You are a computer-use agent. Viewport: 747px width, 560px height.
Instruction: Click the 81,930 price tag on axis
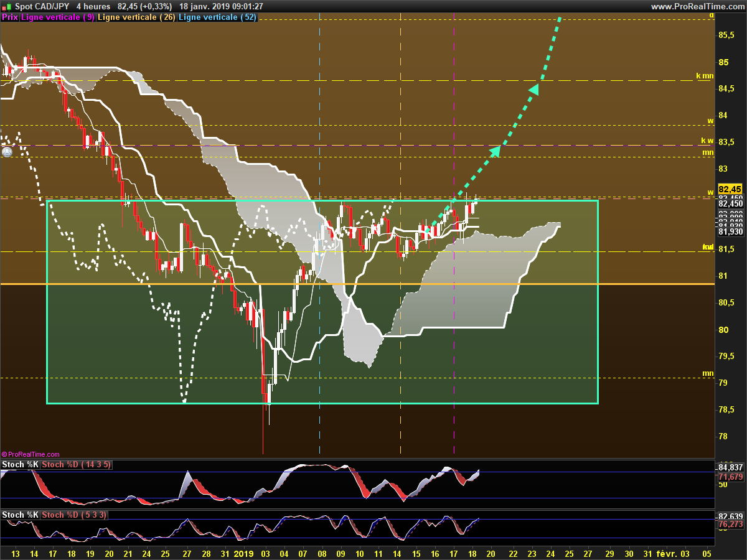click(730, 231)
